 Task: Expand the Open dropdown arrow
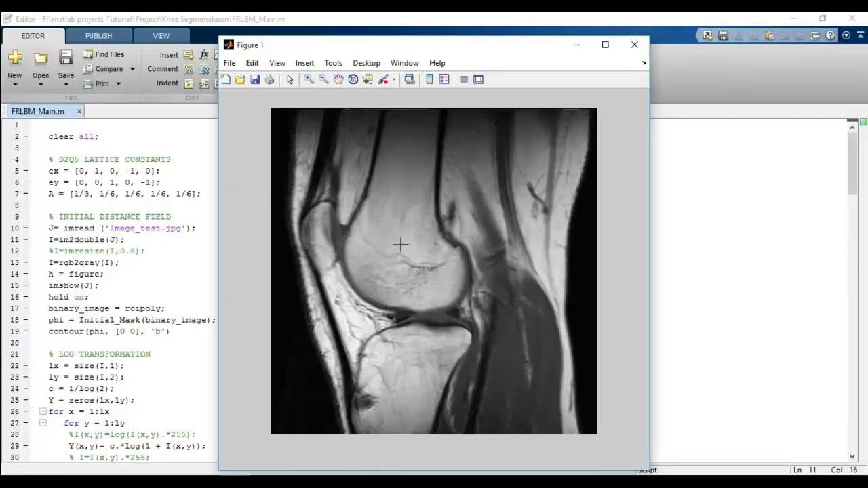click(x=41, y=85)
